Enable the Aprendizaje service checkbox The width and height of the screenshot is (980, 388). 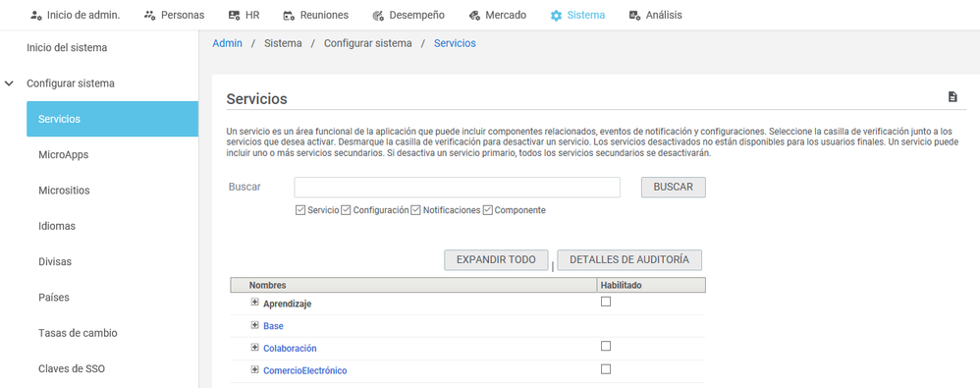[x=606, y=302]
